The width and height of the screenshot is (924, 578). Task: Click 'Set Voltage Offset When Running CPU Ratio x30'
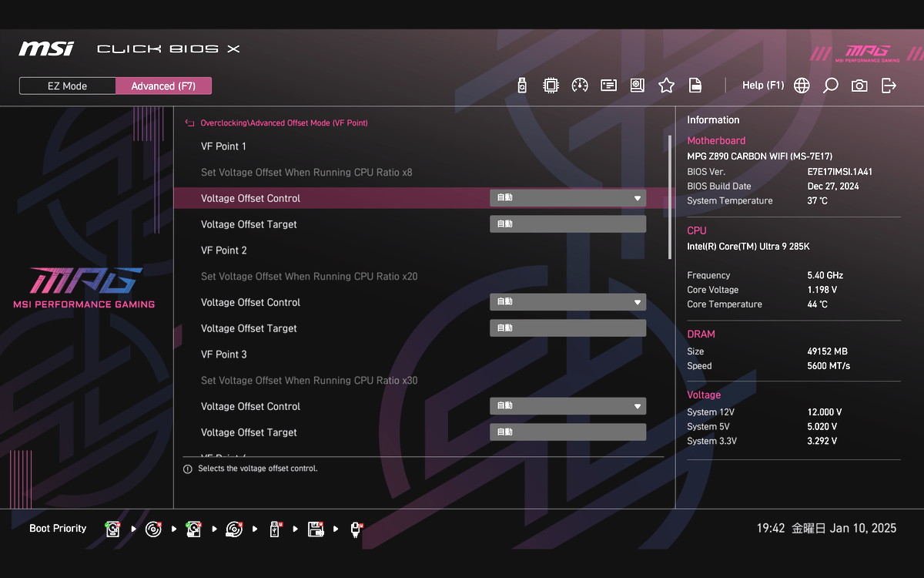coord(310,381)
